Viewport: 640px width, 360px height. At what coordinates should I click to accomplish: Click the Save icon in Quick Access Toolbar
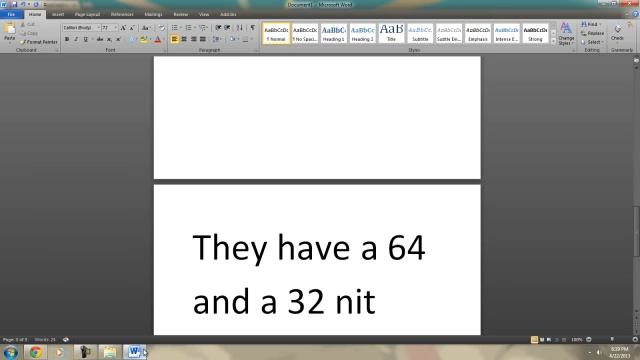coord(15,4)
